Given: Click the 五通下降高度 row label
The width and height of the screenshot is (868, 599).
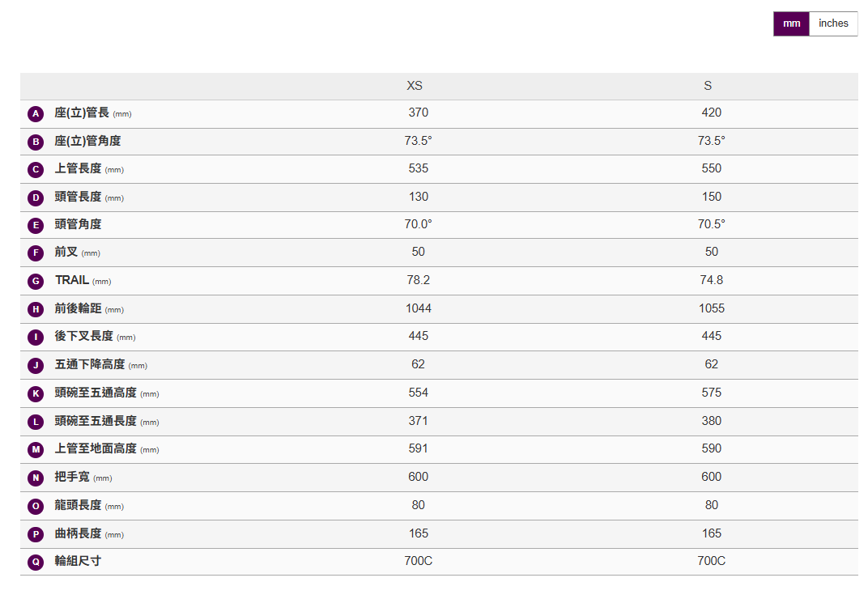Looking at the screenshot, I should [x=89, y=364].
